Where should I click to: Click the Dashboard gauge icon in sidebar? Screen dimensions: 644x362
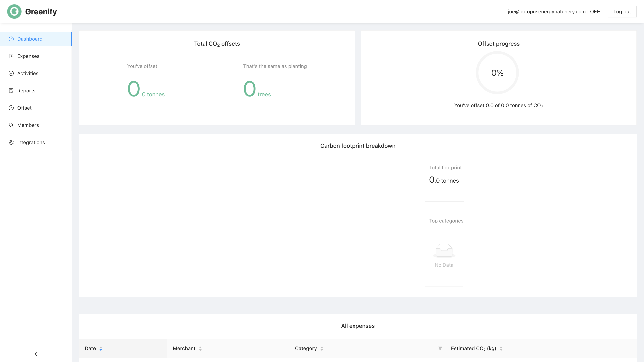pyautogui.click(x=11, y=39)
